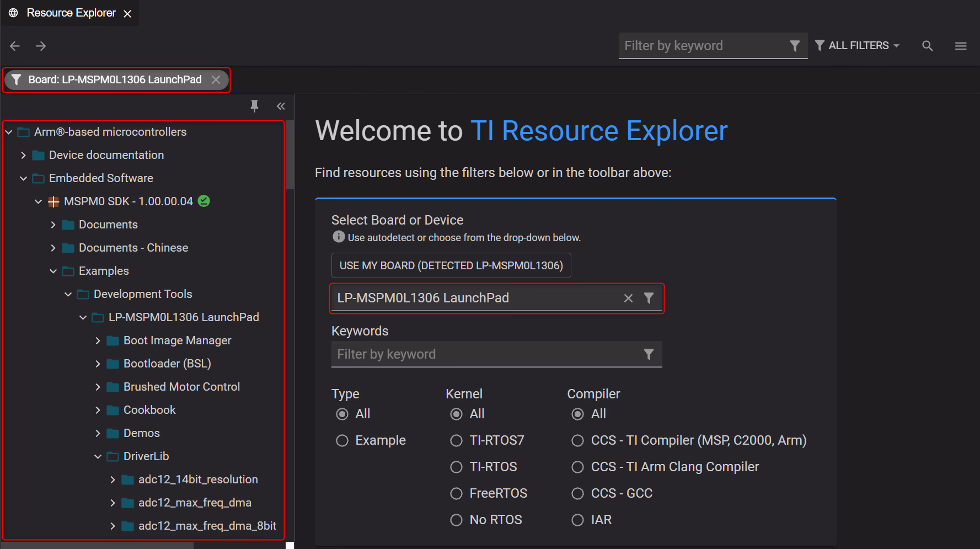
Task: Click the TI Resource Explorer title link
Action: coord(598,131)
